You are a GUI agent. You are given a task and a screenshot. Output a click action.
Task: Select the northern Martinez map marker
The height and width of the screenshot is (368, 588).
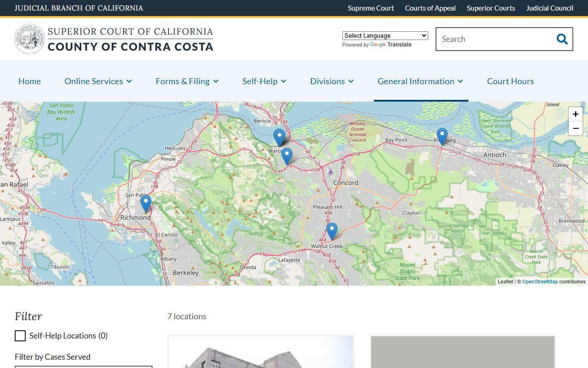279,138
